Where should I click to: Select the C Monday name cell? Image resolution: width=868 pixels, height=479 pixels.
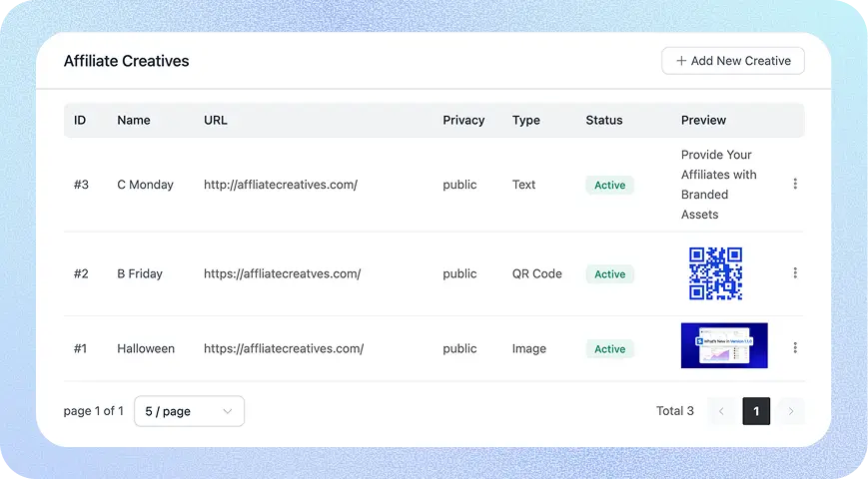pyautogui.click(x=145, y=185)
